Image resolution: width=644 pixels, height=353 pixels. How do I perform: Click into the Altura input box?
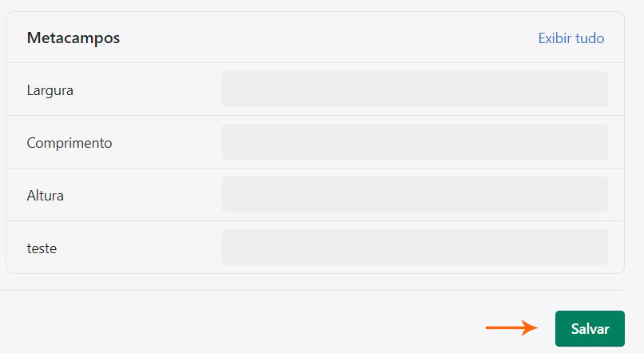(x=415, y=195)
